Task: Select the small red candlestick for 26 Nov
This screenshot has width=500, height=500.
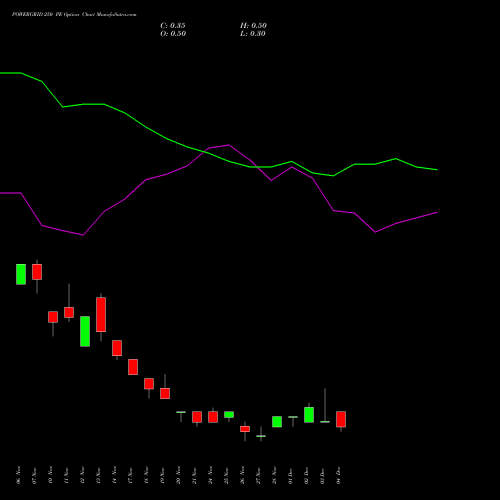Action: click(245, 429)
